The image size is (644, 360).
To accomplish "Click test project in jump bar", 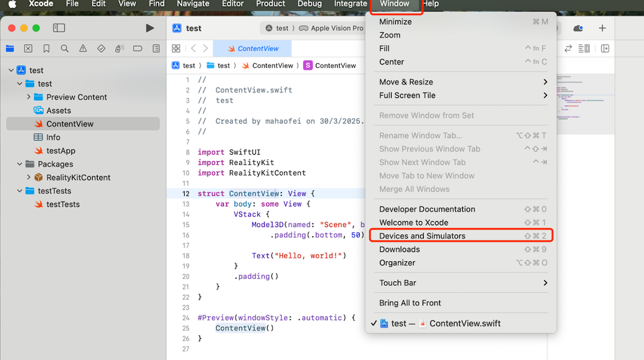I will tap(184, 66).
